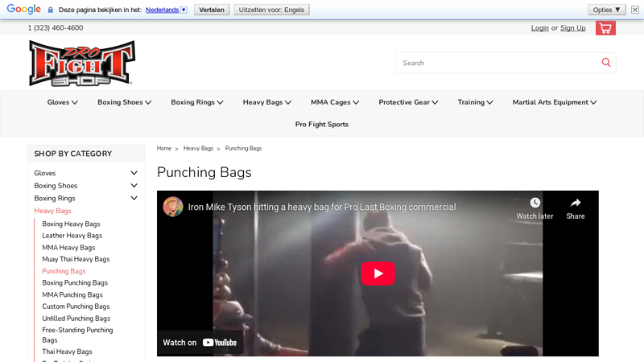Close the Google translate bar
The width and height of the screenshot is (644, 362).
[635, 10]
